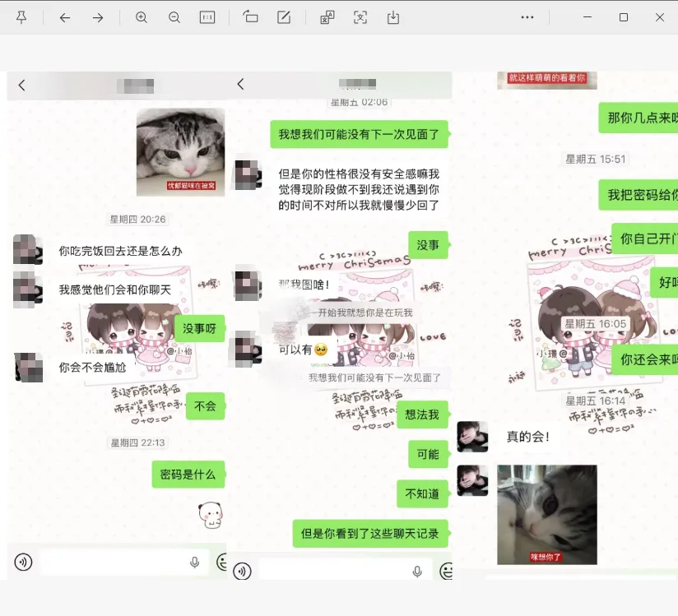Click the avatar beside the sleepy cat sticker

click(x=472, y=480)
